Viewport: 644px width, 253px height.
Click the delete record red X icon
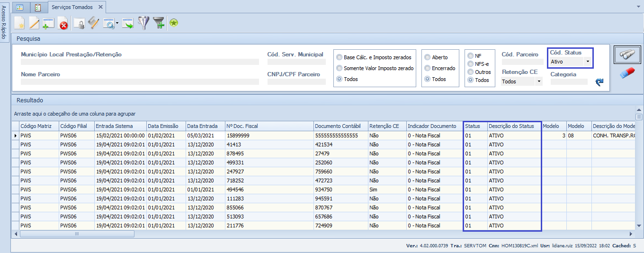click(x=63, y=23)
